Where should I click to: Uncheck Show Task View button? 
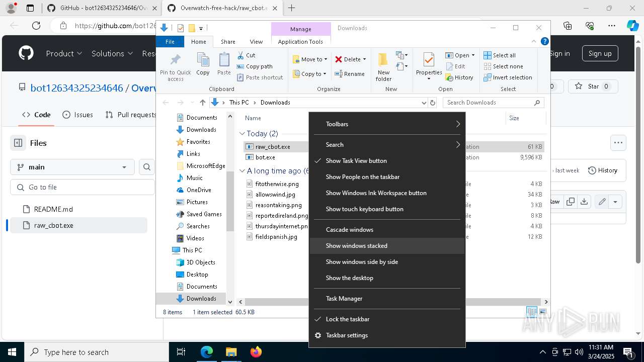tap(386, 161)
